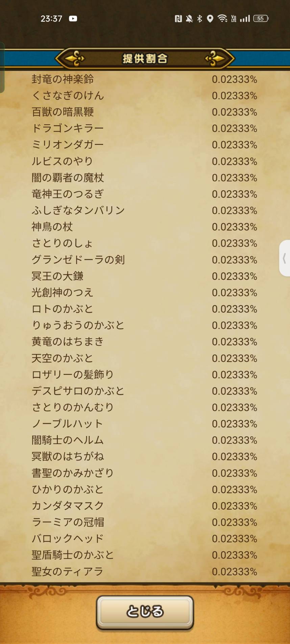290x644 pixels.
Task: Tap the YouTube icon in status bar
Action: [73, 19]
